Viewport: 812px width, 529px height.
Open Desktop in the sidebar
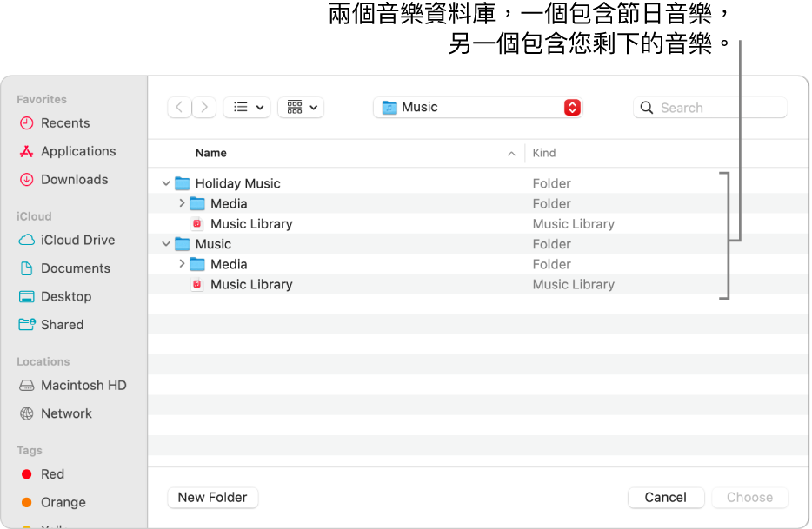55,296
